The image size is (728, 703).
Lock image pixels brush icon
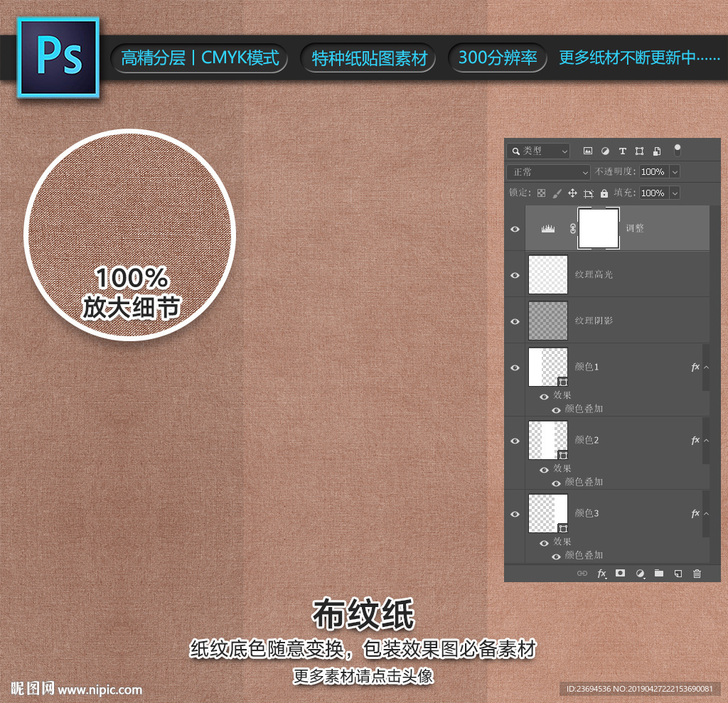click(x=557, y=193)
